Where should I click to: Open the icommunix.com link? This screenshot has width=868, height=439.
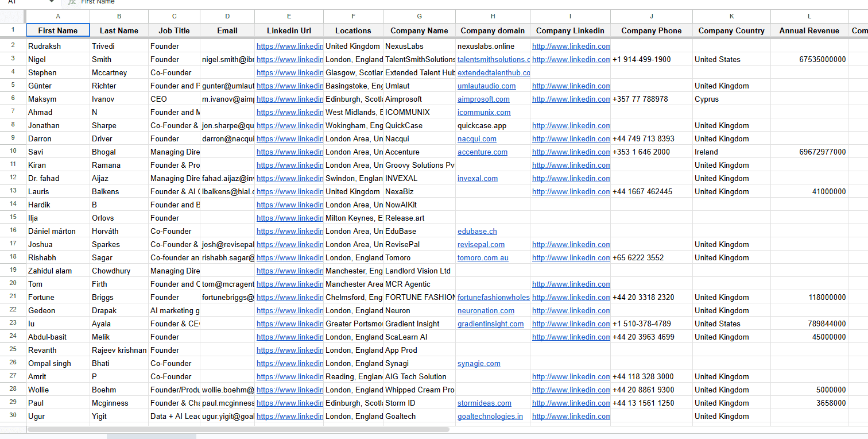(484, 113)
